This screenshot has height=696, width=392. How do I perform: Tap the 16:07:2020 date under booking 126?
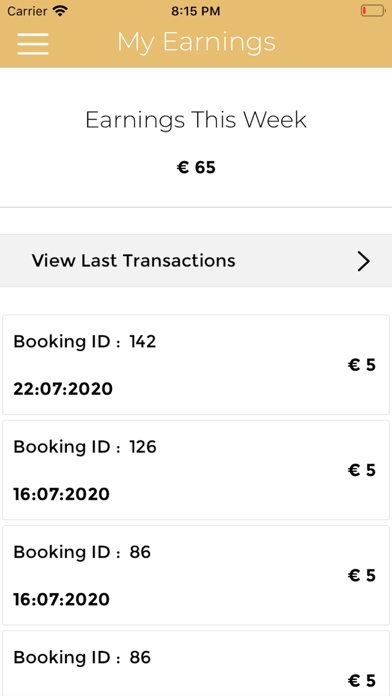click(x=61, y=494)
